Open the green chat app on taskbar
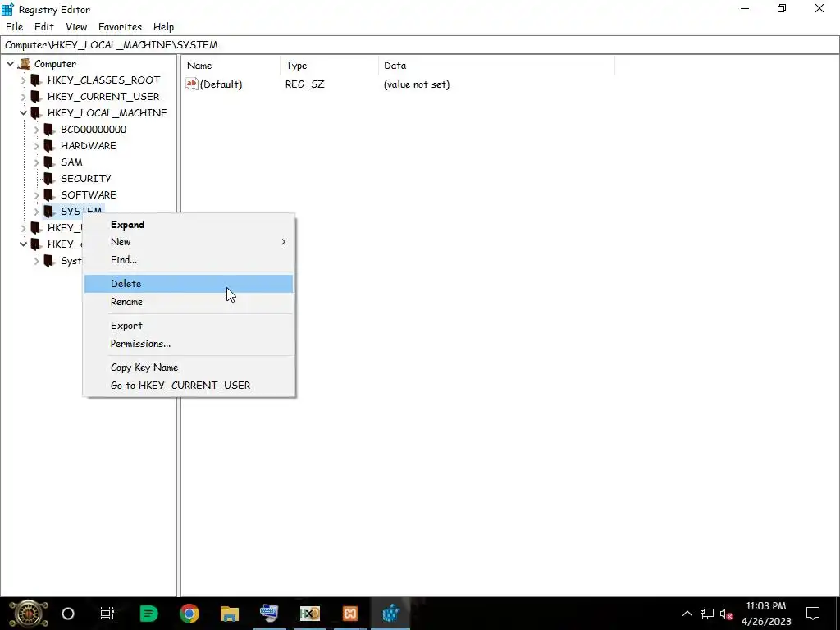Screen dimensions: 840x630 tap(148, 614)
